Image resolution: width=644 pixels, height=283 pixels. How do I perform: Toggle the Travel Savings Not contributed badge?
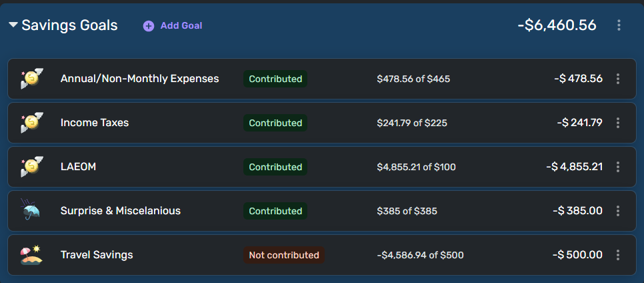pos(284,255)
